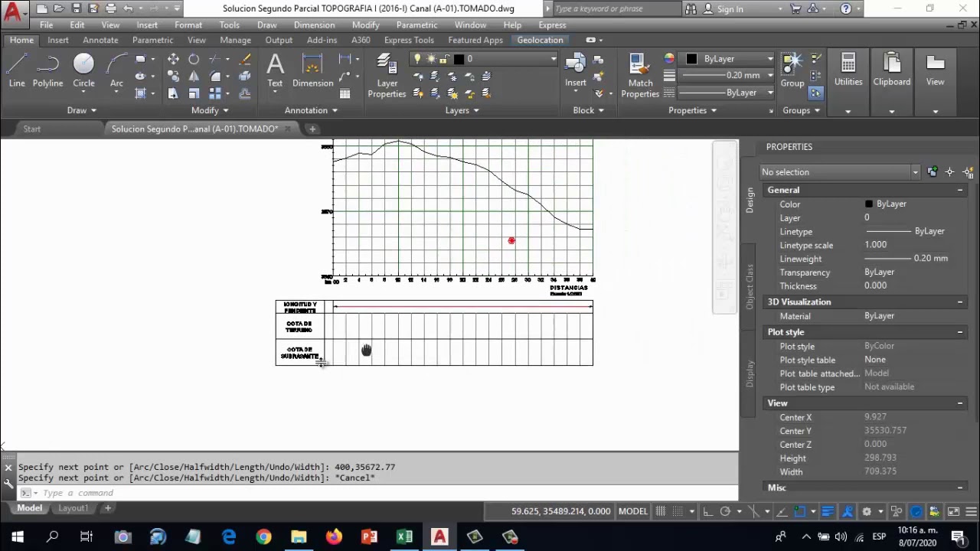The width and height of the screenshot is (980, 551).
Task: Click the Start file tab
Action: (31, 129)
